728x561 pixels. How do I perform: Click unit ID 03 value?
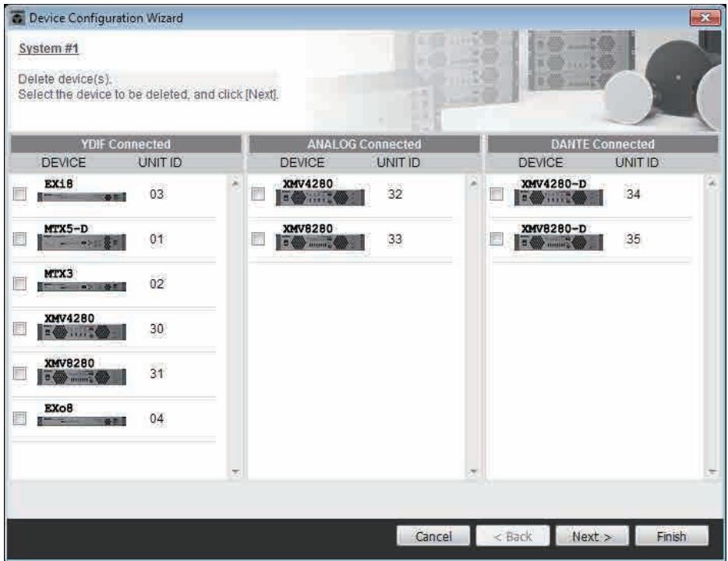[157, 194]
